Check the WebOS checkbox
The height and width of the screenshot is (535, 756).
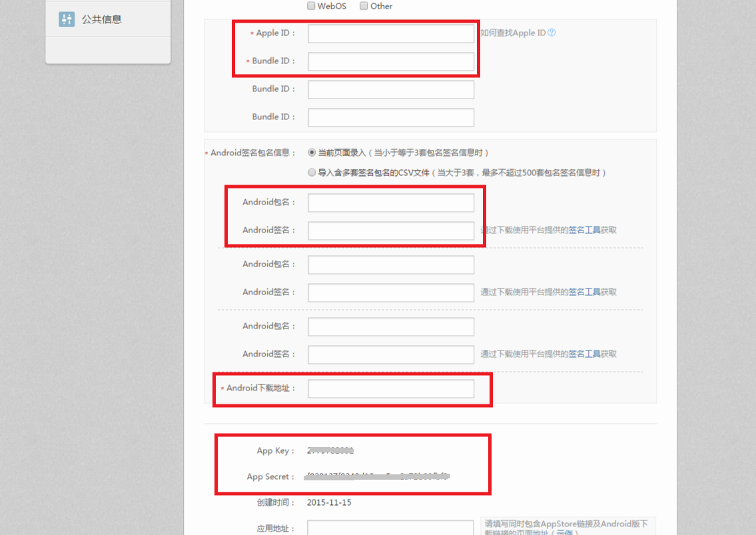point(311,6)
